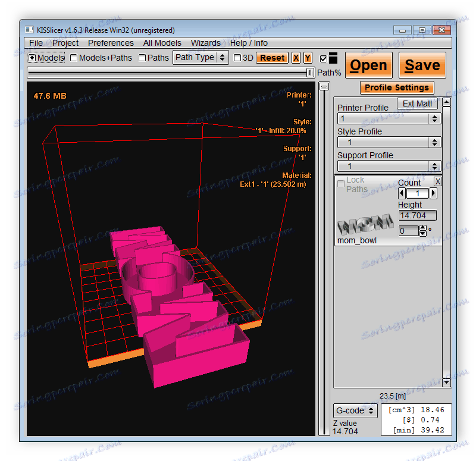
Task: Select the Models radio button
Action: coord(32,58)
